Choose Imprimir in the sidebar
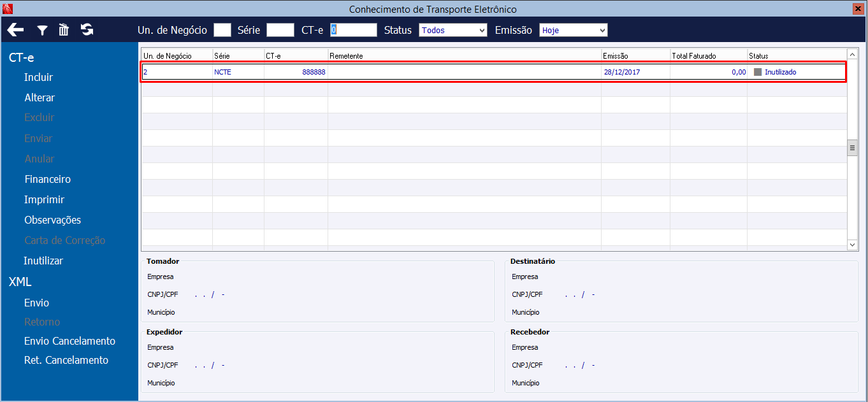Image resolution: width=868 pixels, height=402 pixels. click(x=44, y=199)
